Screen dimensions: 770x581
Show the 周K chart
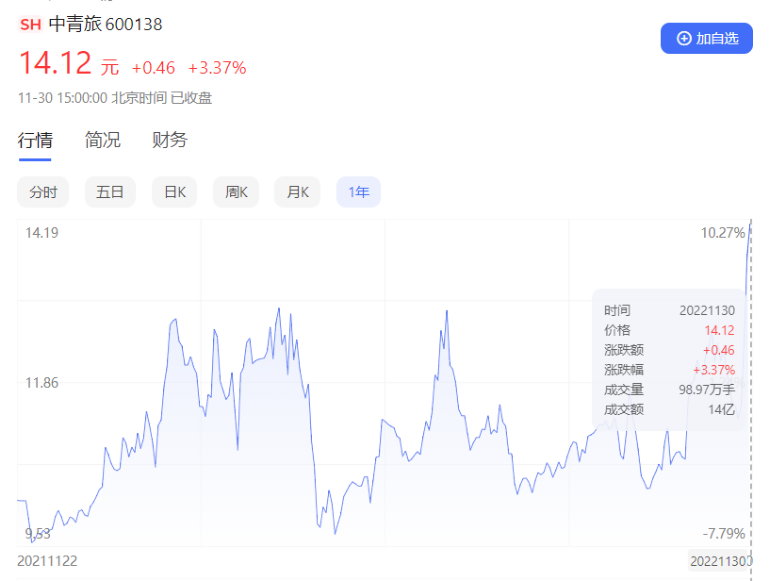236,192
